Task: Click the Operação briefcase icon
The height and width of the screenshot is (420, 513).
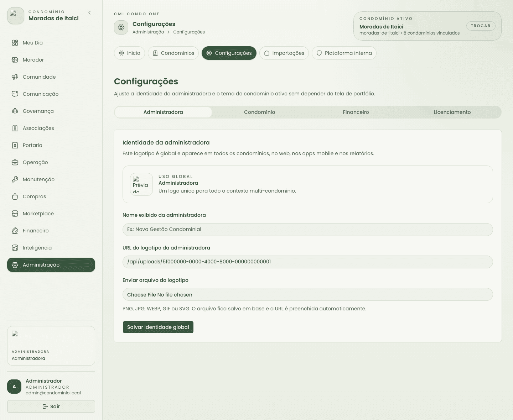Action: (x=15, y=162)
